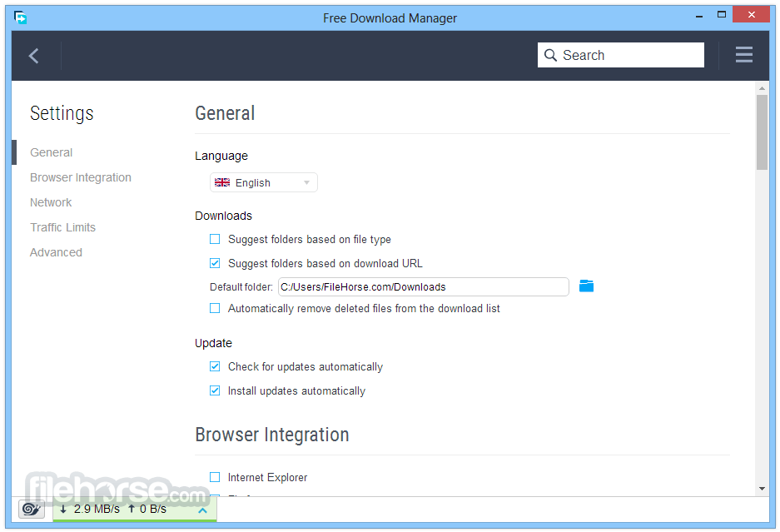This screenshot has width=780, height=532.
Task: Disable Suggest folders based on download URL
Action: pos(215,263)
